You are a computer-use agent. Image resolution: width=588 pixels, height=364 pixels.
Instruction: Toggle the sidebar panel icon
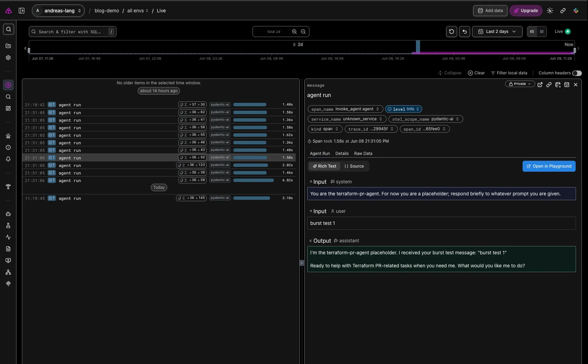point(22,11)
